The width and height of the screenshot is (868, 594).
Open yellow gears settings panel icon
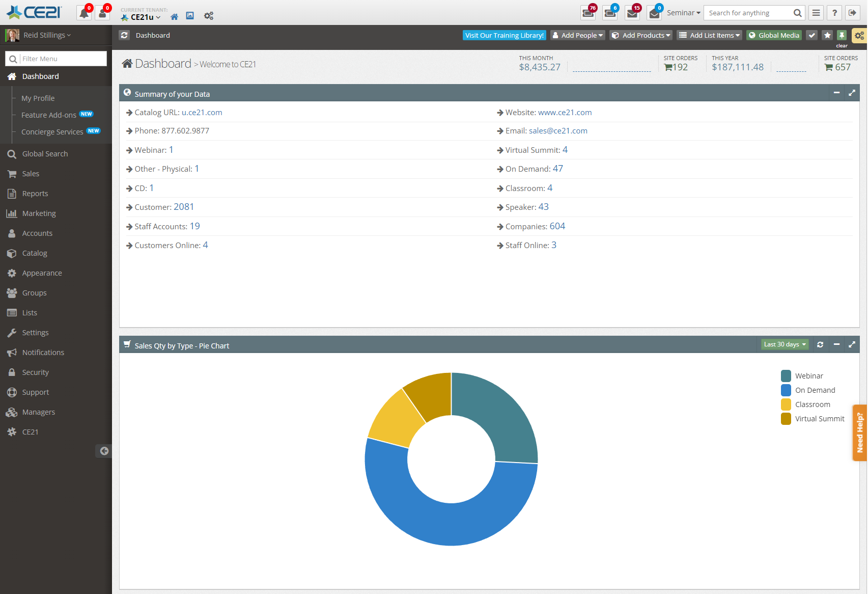coord(859,36)
